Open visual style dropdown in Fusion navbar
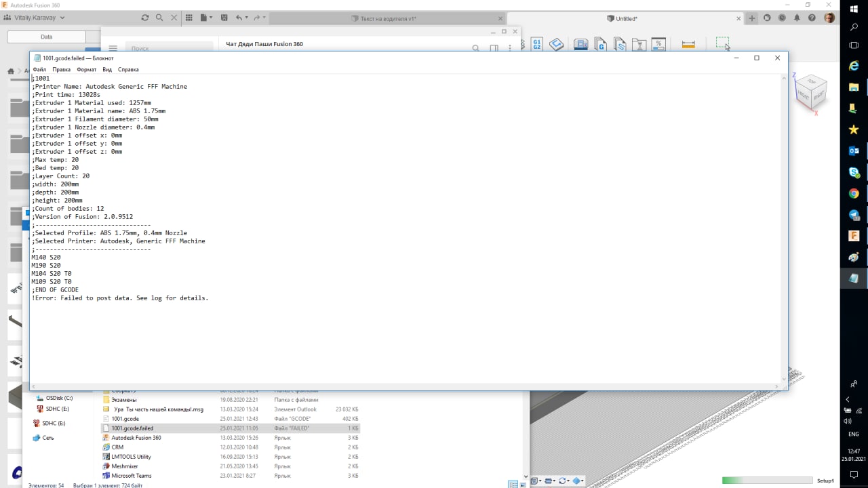 578,481
